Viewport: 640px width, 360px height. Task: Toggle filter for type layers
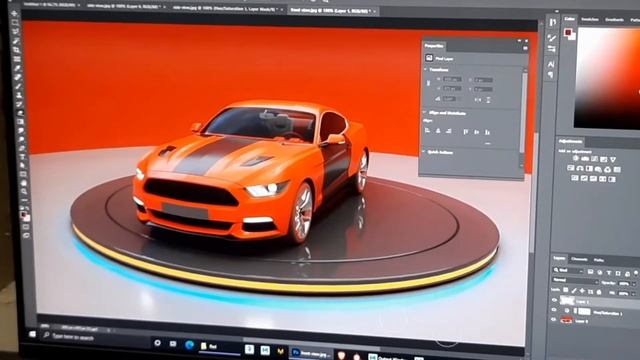coord(609,273)
